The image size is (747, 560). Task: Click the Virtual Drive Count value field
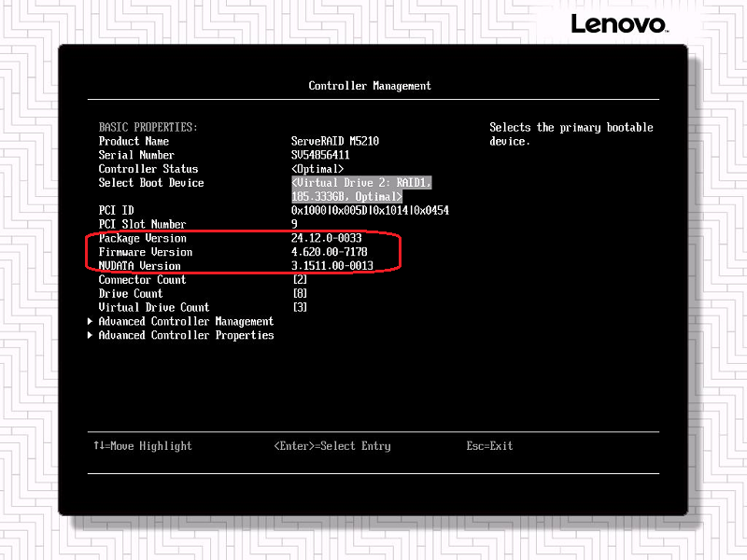coord(300,307)
